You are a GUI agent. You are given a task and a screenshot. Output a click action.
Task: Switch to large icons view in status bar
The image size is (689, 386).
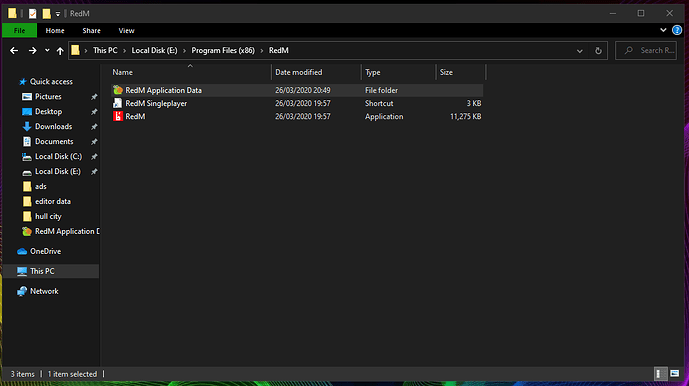(x=674, y=374)
